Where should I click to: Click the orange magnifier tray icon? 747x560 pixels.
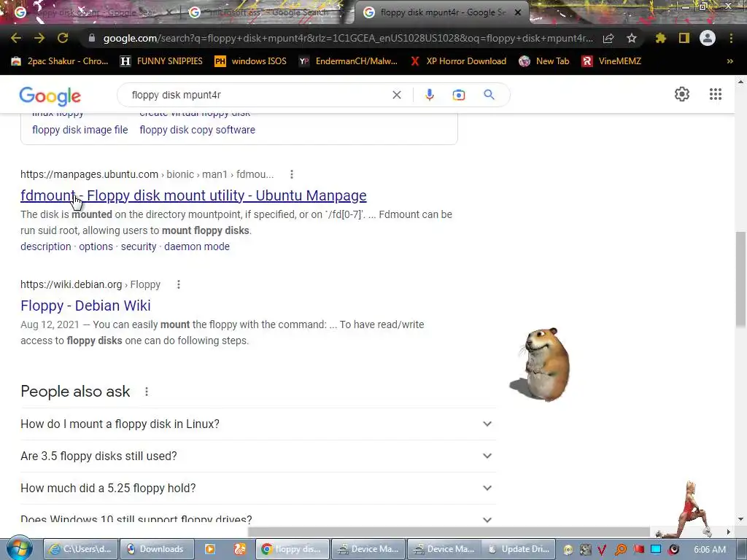point(621,550)
